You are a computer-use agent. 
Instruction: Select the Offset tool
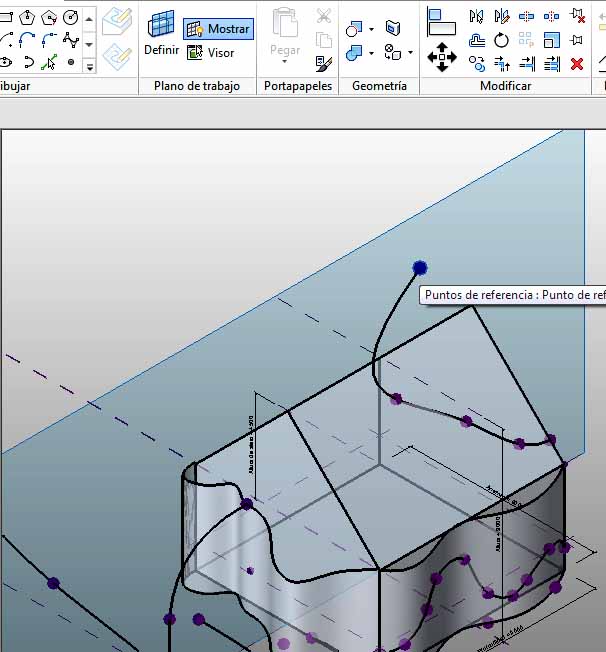pyautogui.click(x=477, y=40)
